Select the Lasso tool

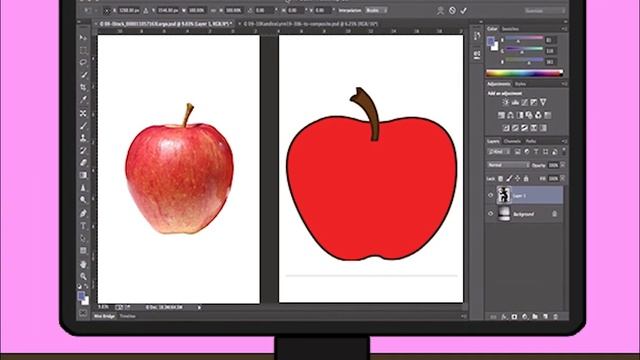point(83,62)
